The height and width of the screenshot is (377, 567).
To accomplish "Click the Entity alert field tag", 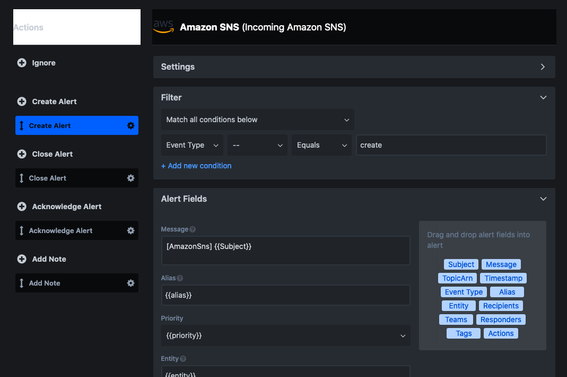I will point(459,306).
